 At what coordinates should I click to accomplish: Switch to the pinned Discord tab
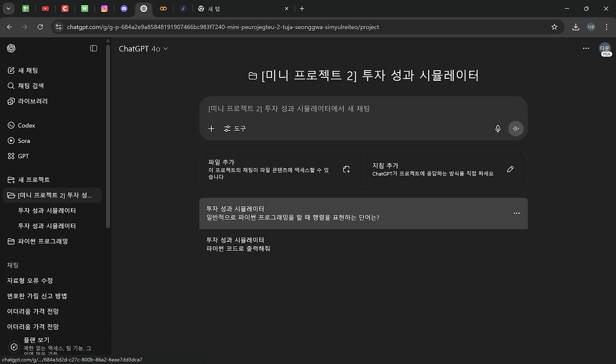point(124,9)
